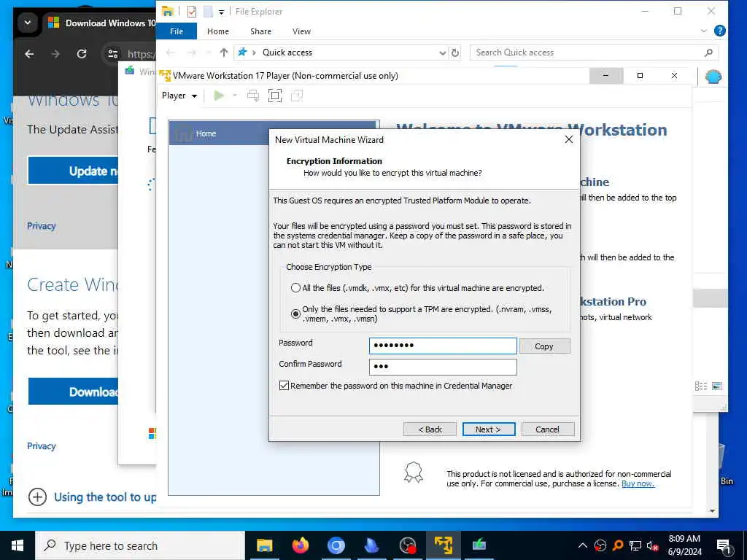Click the Up arrow in File Explorer
Image resolution: width=747 pixels, height=560 pixels.
223,52
